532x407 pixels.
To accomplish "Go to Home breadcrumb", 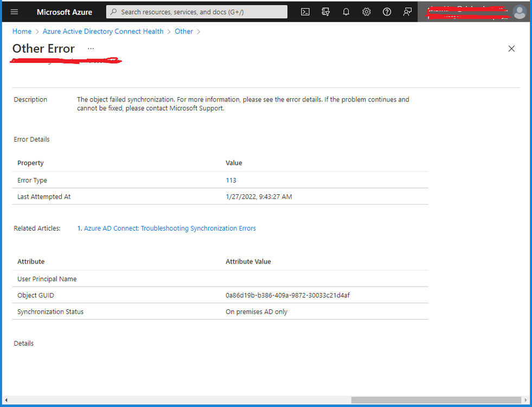I will point(22,31).
